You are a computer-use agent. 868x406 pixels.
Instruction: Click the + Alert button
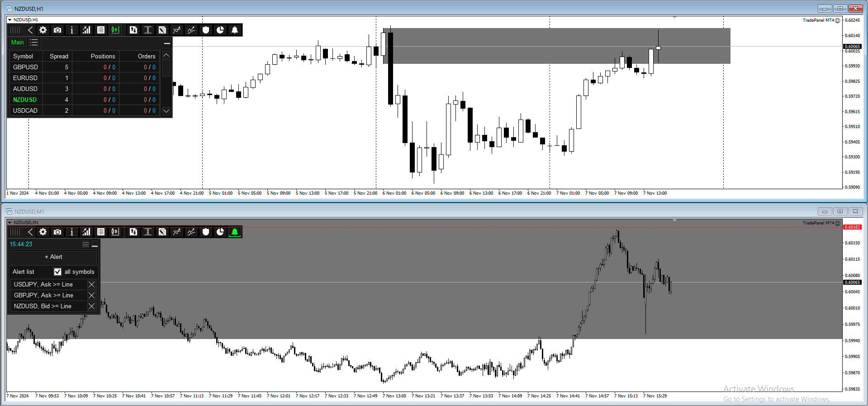(53, 257)
